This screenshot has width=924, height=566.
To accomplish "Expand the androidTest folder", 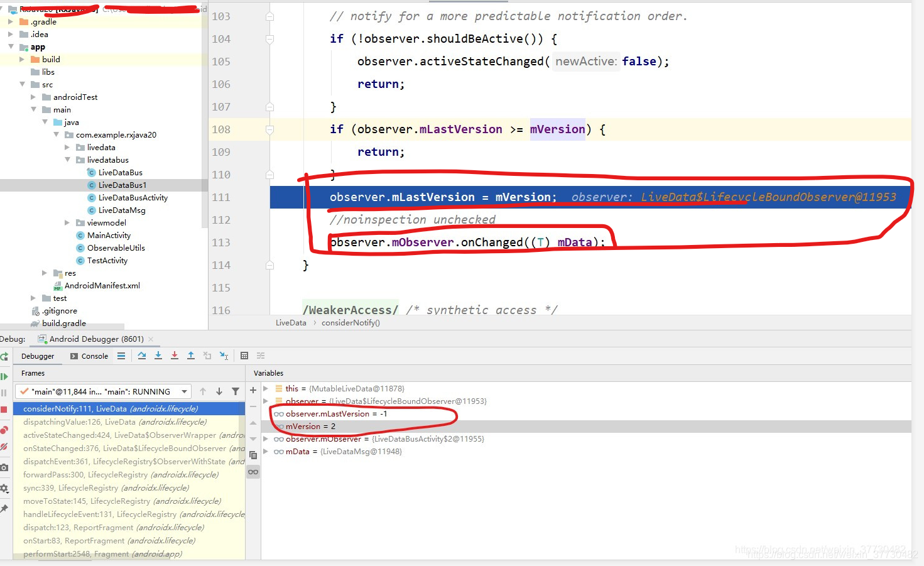I will click(x=33, y=97).
